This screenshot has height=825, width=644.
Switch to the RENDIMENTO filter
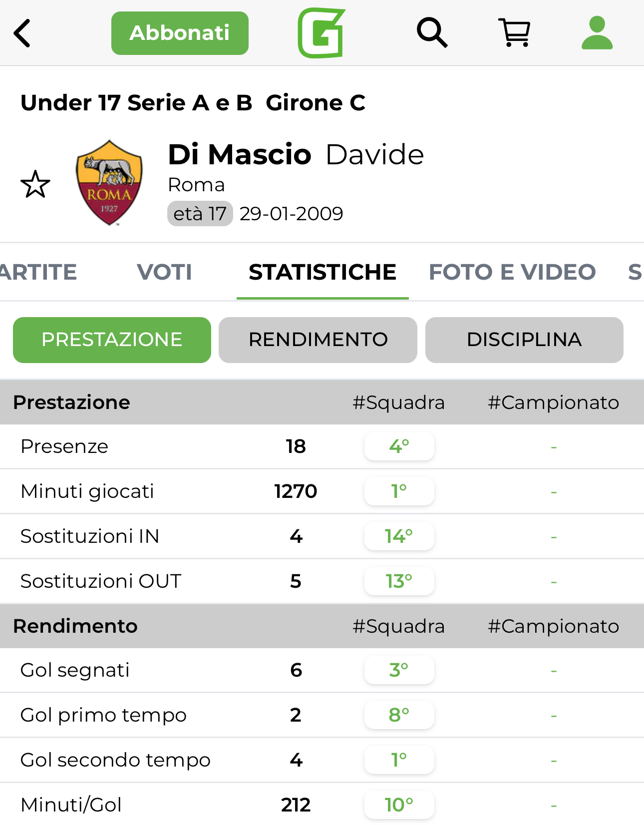318,340
